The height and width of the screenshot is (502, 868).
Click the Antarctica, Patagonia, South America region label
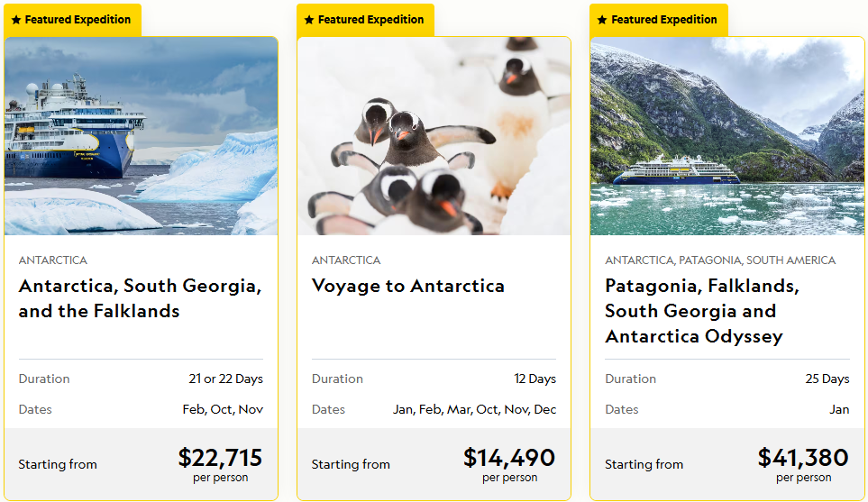(720, 260)
